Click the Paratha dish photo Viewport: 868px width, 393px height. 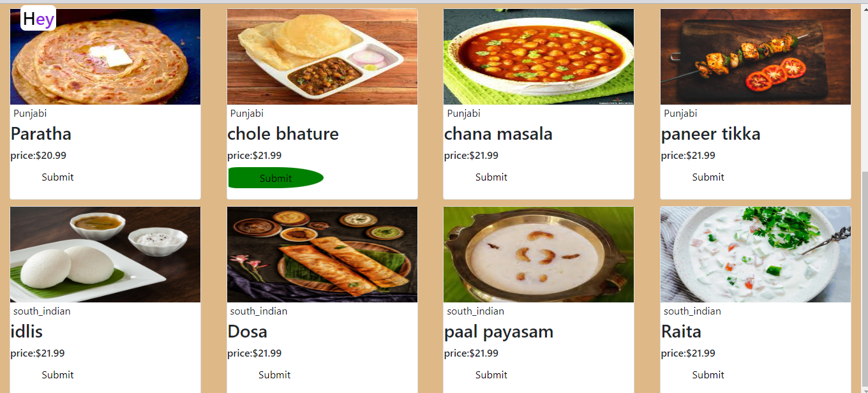coord(105,56)
